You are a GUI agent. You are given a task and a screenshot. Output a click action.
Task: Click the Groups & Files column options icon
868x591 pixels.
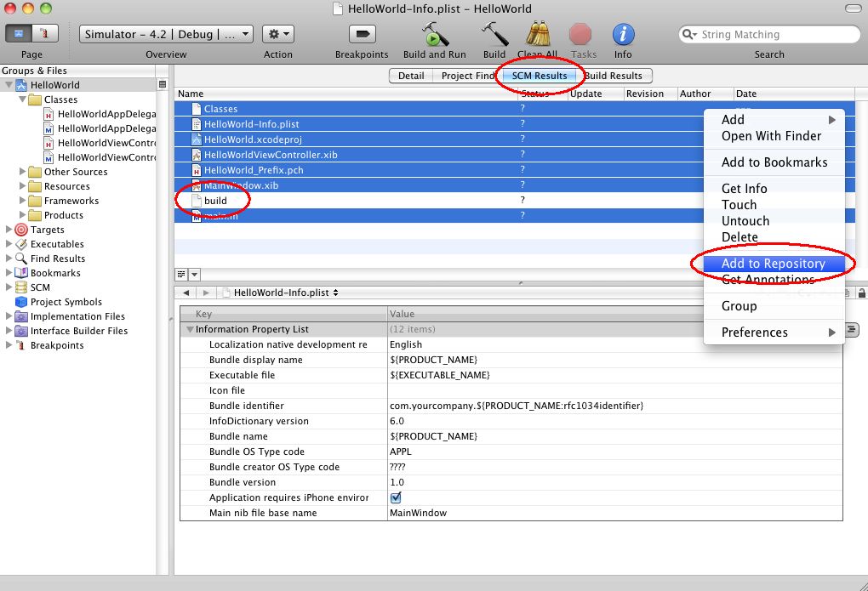(163, 85)
